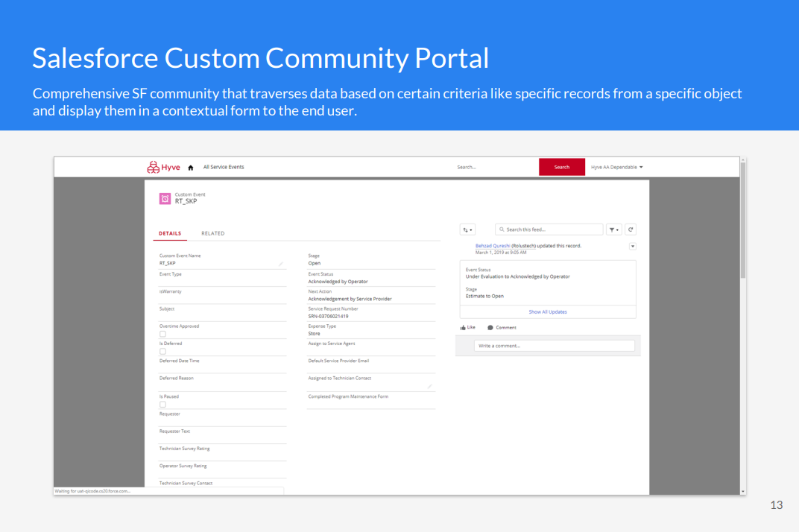The image size is (799, 532).
Task: Like the feed update
Action: point(468,328)
